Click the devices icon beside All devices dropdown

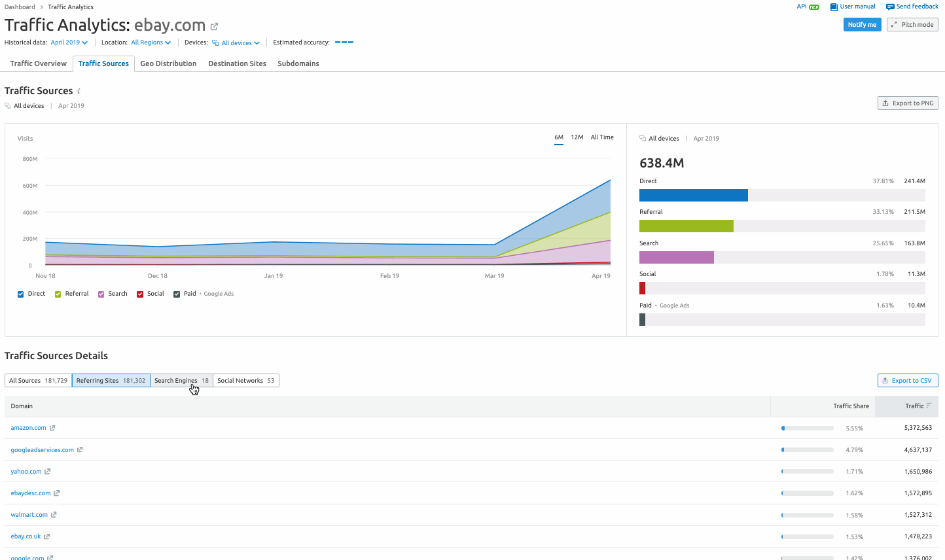click(215, 43)
